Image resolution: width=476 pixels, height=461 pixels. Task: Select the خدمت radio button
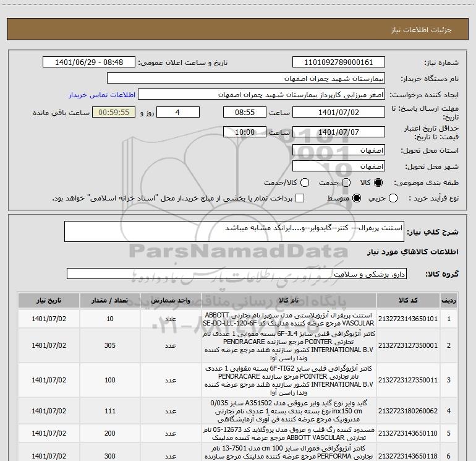[346, 183]
